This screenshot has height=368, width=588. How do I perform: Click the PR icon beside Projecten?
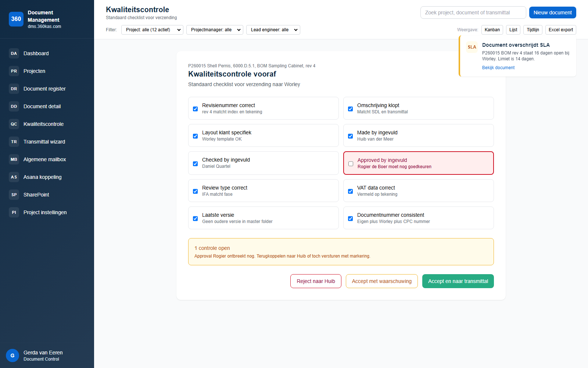click(14, 71)
